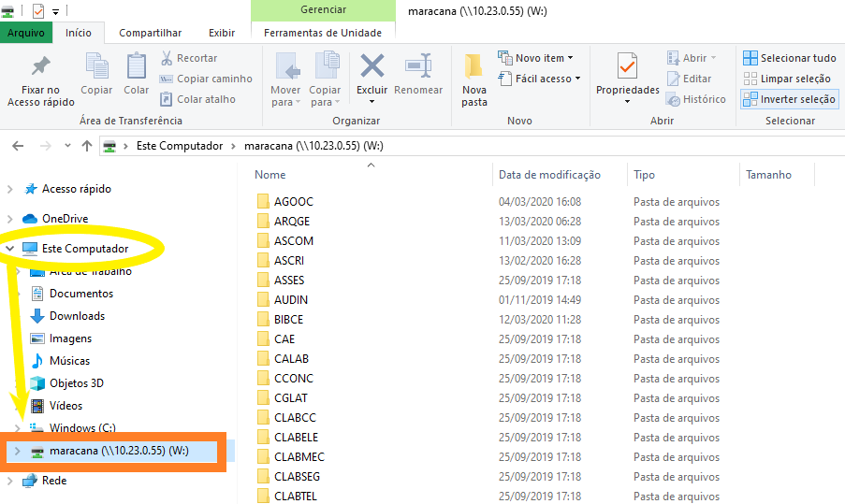Open the Propriedades icon in ribbon
845x504 pixels.
click(x=627, y=68)
